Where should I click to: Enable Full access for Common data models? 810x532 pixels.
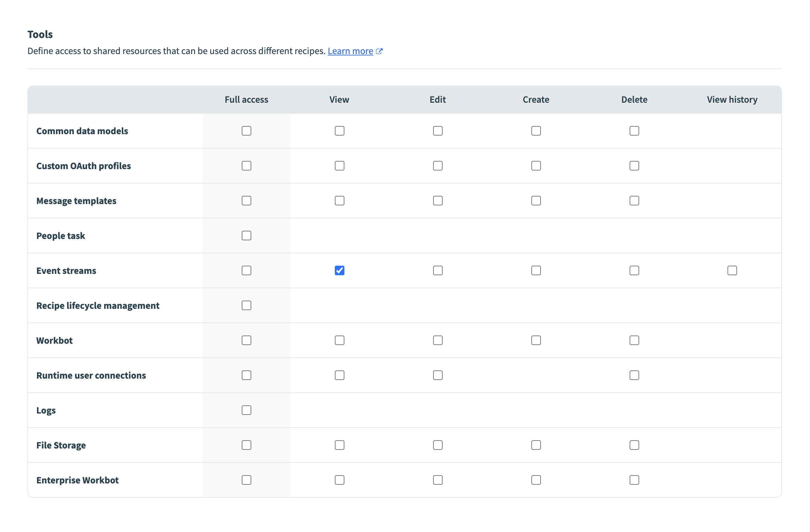point(246,131)
